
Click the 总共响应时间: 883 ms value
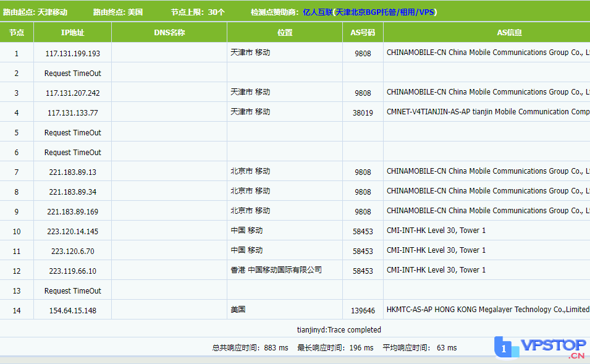(250, 348)
